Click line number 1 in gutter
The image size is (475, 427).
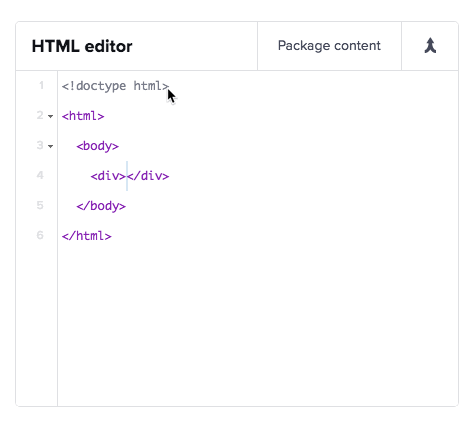coord(41,85)
